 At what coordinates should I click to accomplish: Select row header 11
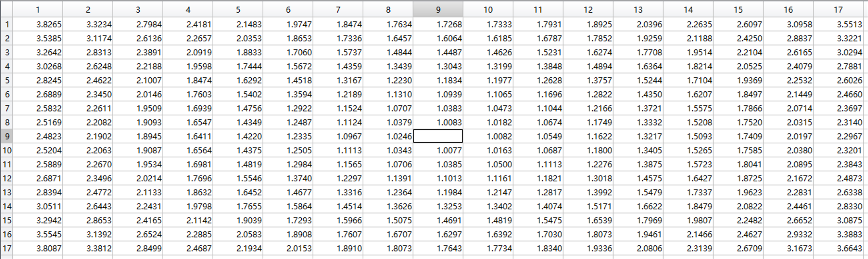[x=7, y=164]
